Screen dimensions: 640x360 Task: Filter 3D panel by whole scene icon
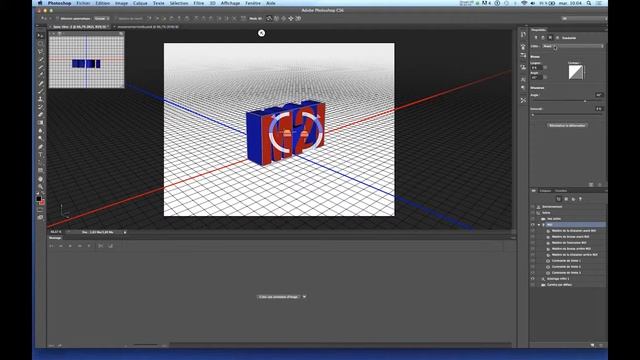[559, 199]
